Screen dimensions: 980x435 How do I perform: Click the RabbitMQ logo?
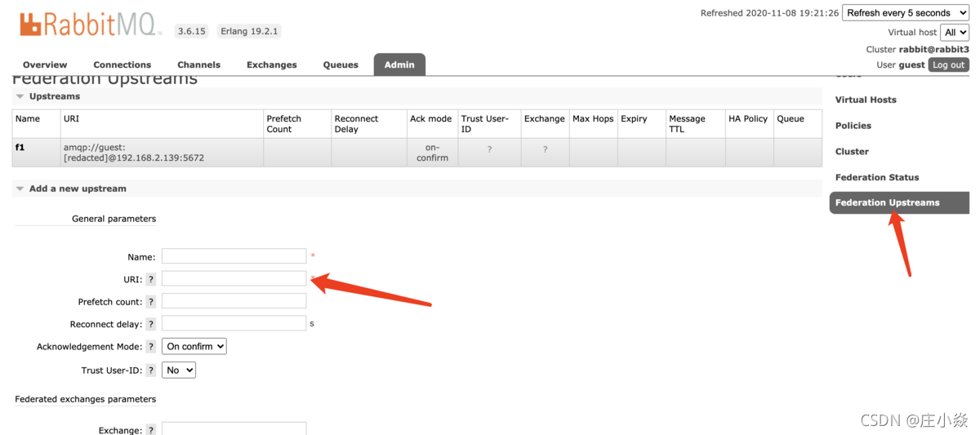(x=91, y=24)
